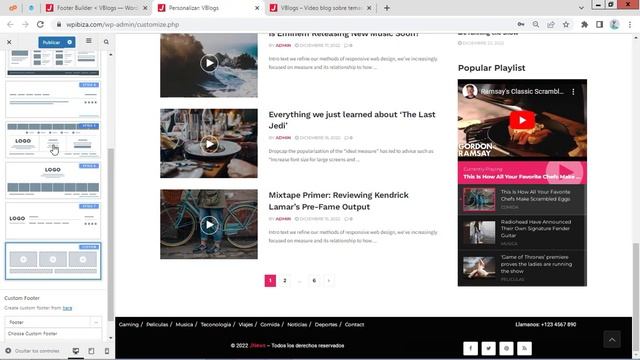
Task: Open Peliculas footer menu link
Action: 157,324
